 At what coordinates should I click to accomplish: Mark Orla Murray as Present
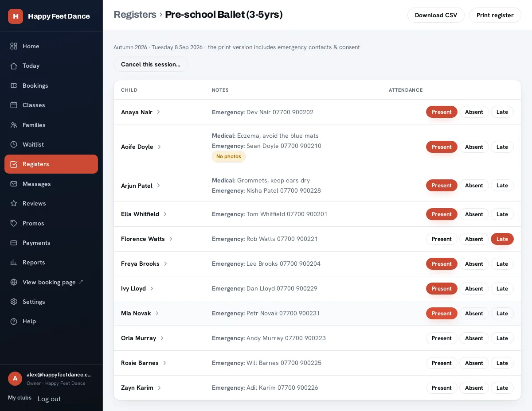(x=442, y=338)
